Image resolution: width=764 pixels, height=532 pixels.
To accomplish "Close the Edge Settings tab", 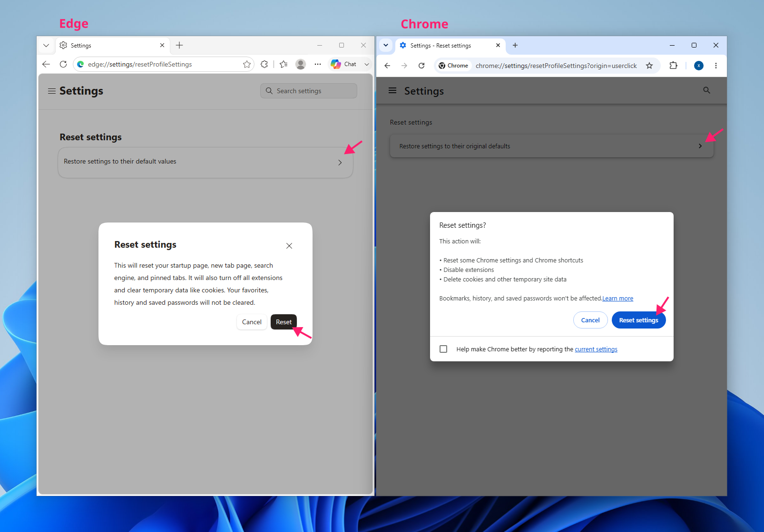I will tap(162, 46).
